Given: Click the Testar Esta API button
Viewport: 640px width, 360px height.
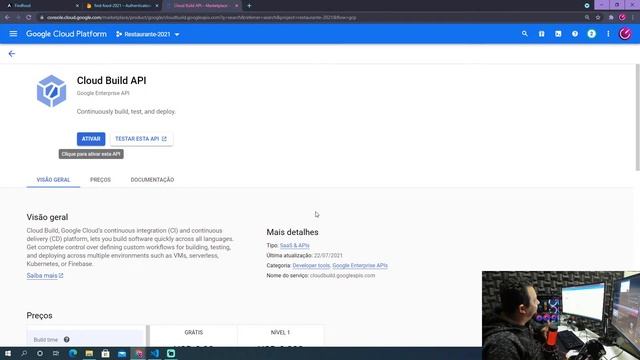Looking at the screenshot, I should pyautogui.click(x=141, y=139).
